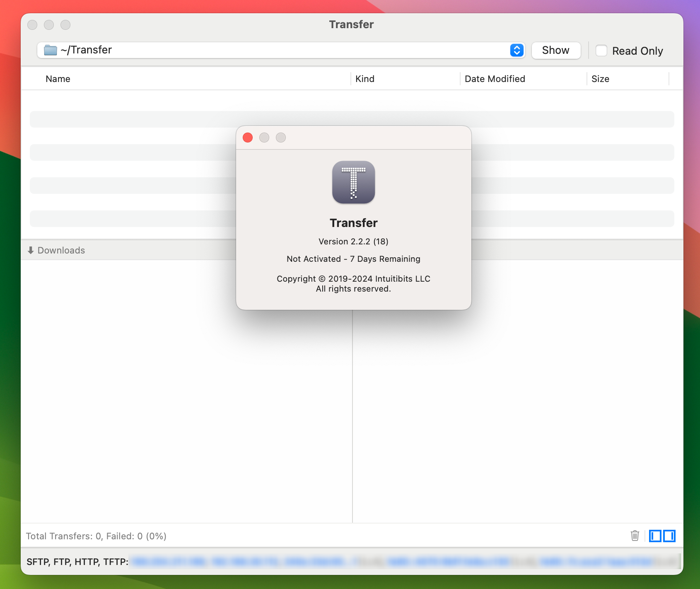The width and height of the screenshot is (700, 589).
Task: Select the Downloads section header
Action: tap(61, 250)
